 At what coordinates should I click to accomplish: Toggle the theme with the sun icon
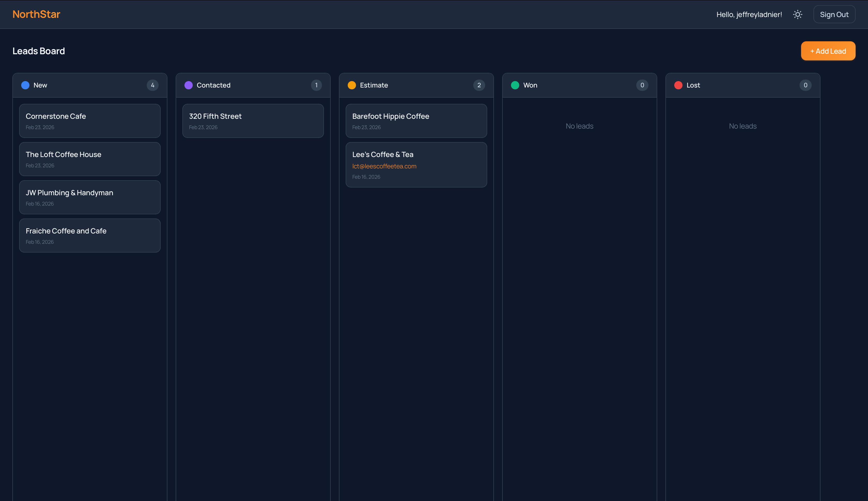[x=798, y=14]
